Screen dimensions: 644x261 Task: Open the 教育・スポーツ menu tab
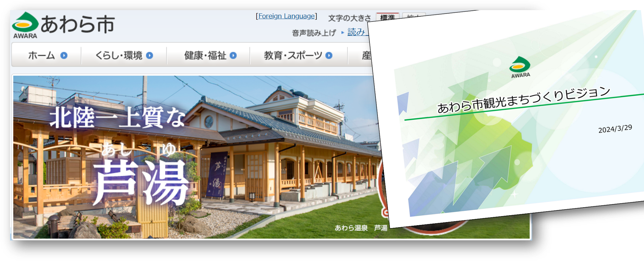click(x=299, y=55)
